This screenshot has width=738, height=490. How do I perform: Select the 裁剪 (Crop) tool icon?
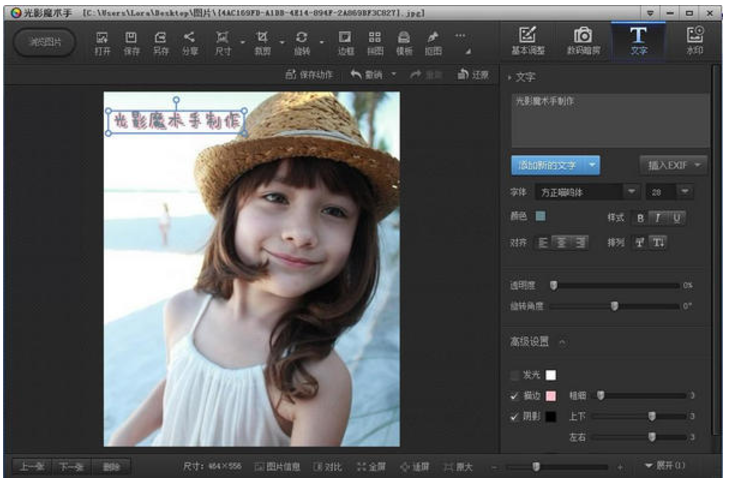(x=262, y=41)
